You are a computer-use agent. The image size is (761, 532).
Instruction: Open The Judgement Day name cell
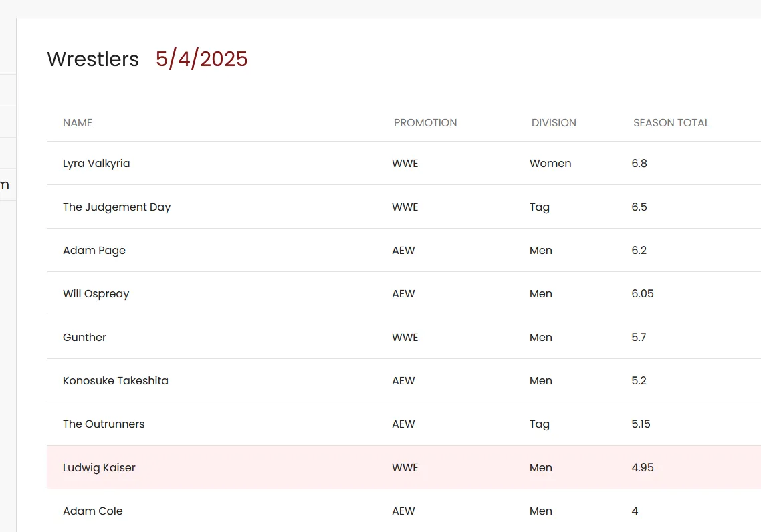pyautogui.click(x=116, y=207)
